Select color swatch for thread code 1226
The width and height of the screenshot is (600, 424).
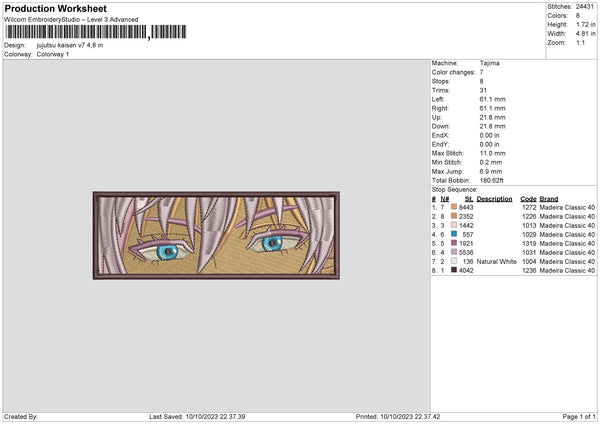click(454, 216)
